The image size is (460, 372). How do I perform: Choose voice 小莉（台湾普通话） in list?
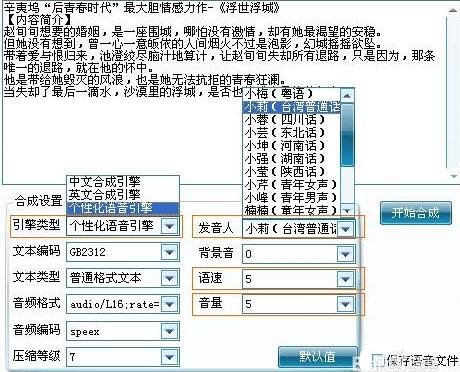291,107
